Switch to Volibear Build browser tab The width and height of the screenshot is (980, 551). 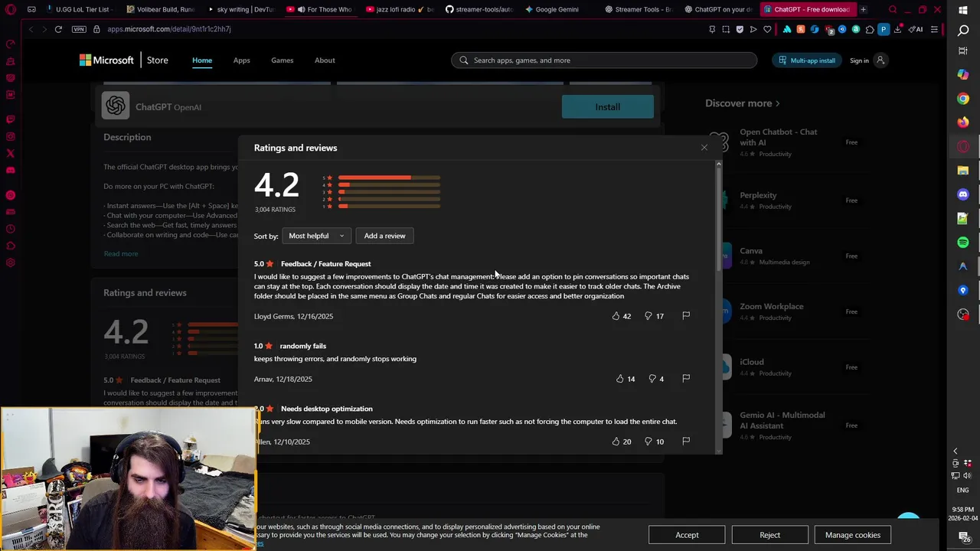click(159, 9)
